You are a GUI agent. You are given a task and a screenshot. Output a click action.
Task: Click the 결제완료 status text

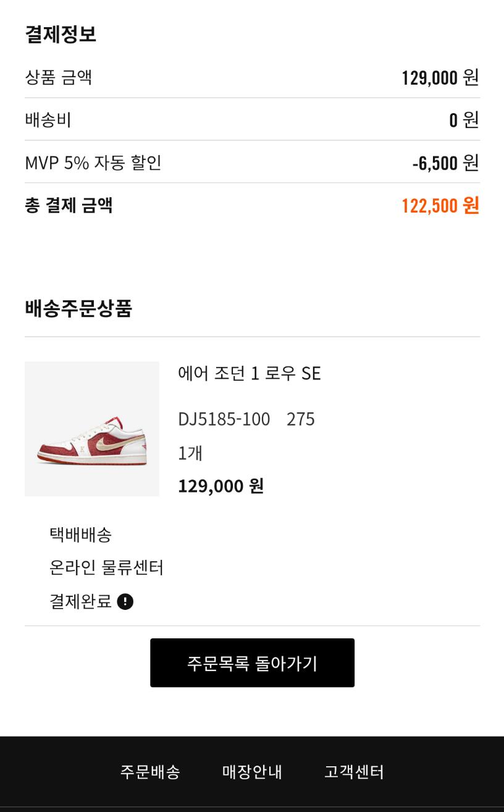click(x=80, y=601)
